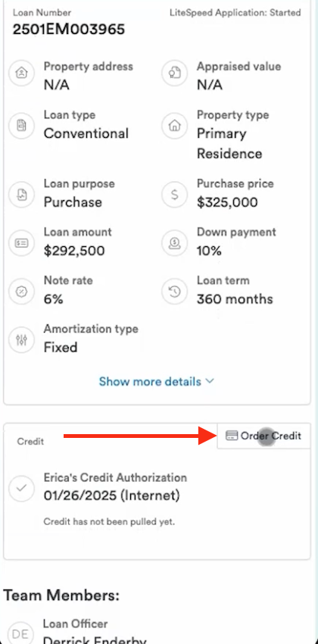
Task: Select the loan number 2501EM003965
Action: coord(69,30)
